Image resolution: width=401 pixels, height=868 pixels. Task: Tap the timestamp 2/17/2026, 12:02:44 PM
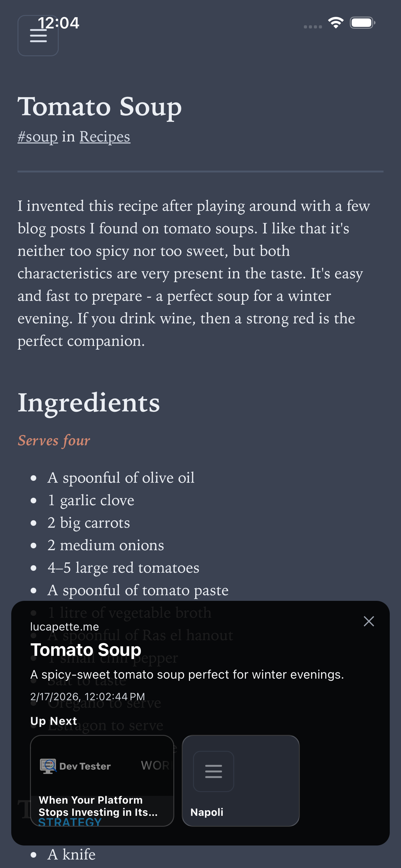pyautogui.click(x=87, y=696)
